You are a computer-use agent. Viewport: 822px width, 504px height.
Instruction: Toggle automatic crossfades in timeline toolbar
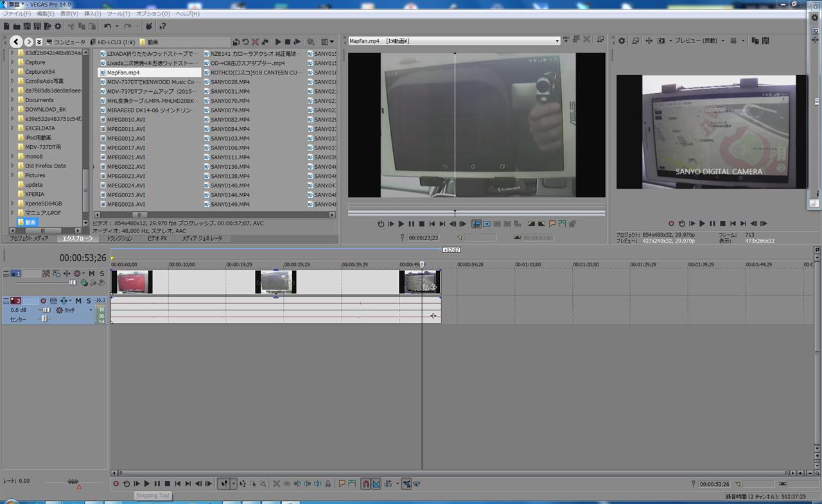[376, 483]
